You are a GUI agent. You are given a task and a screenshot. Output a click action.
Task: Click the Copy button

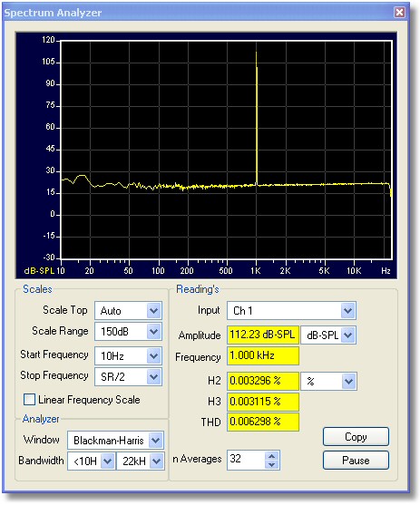(x=356, y=437)
